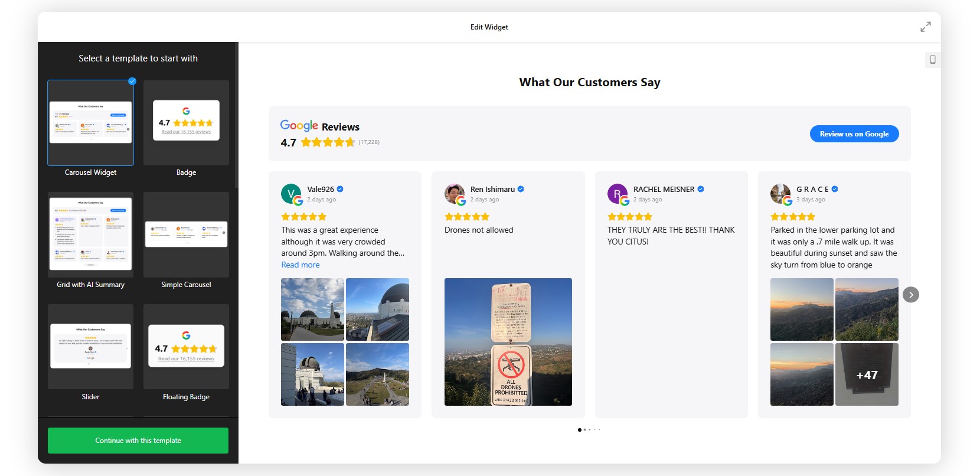The width and height of the screenshot is (980, 476).
Task: Click the template list scrollbar
Action: [236, 116]
